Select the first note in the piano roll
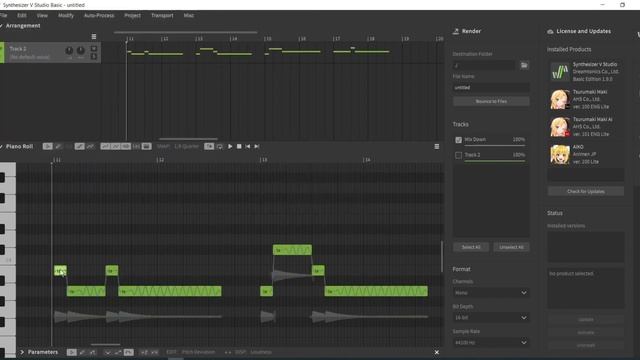This screenshot has height=360, width=640. click(60, 270)
